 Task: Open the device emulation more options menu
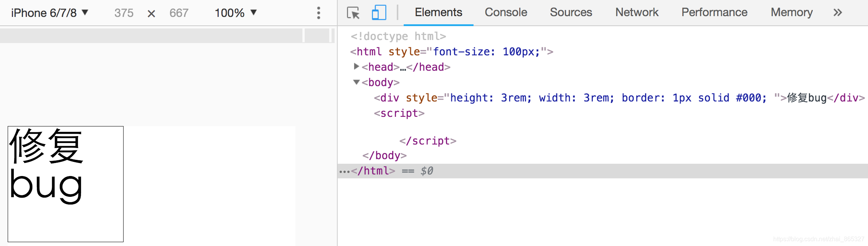(x=318, y=13)
